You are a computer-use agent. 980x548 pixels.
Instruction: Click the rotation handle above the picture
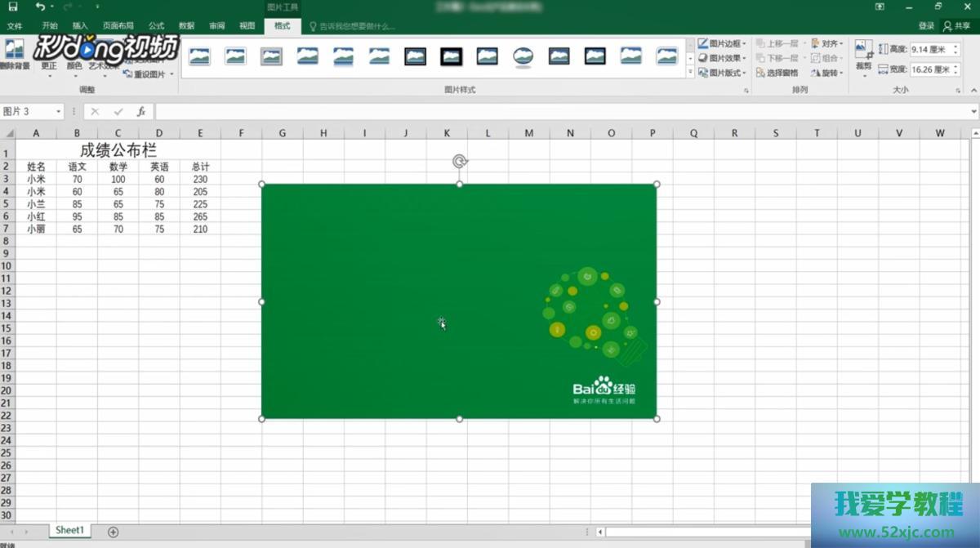tap(460, 162)
